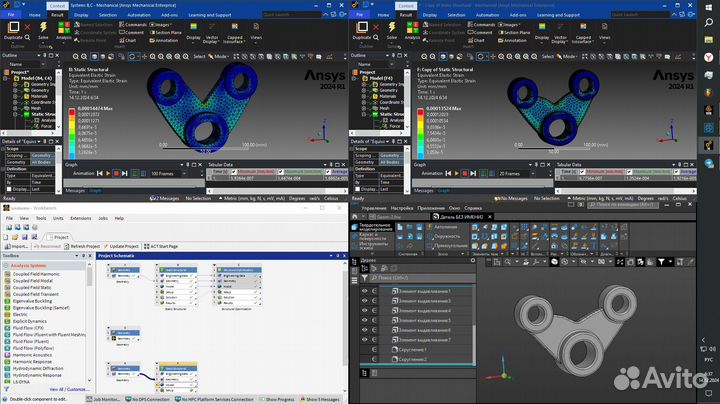Click the Solve lightning icon in Systems B,C Mechanical
The height and width of the screenshot is (404, 720).
click(43, 27)
